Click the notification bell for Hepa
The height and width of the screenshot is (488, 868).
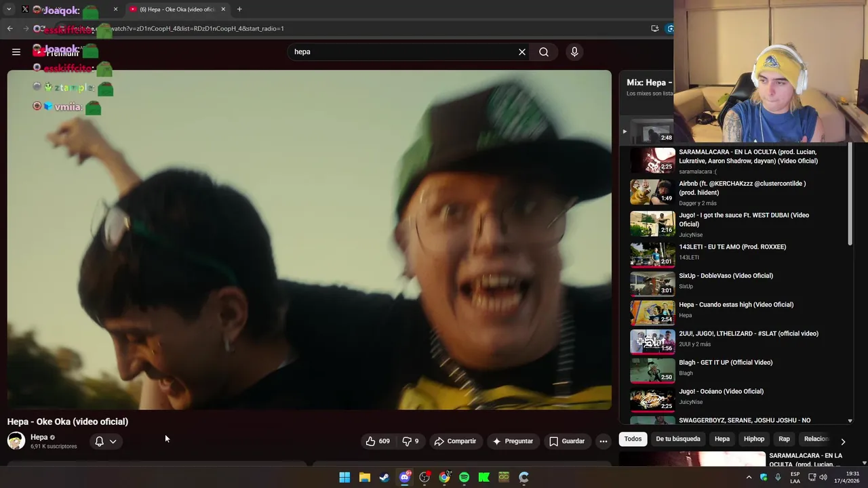(99, 441)
